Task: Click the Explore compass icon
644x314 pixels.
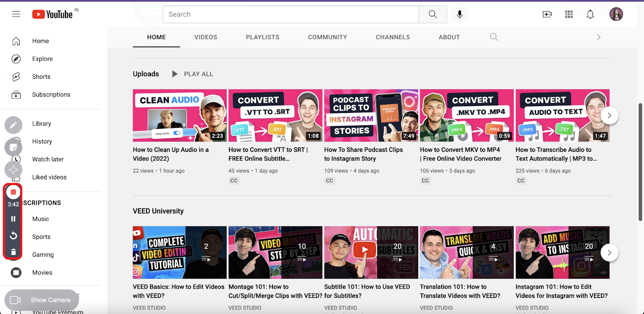Action: (16, 59)
